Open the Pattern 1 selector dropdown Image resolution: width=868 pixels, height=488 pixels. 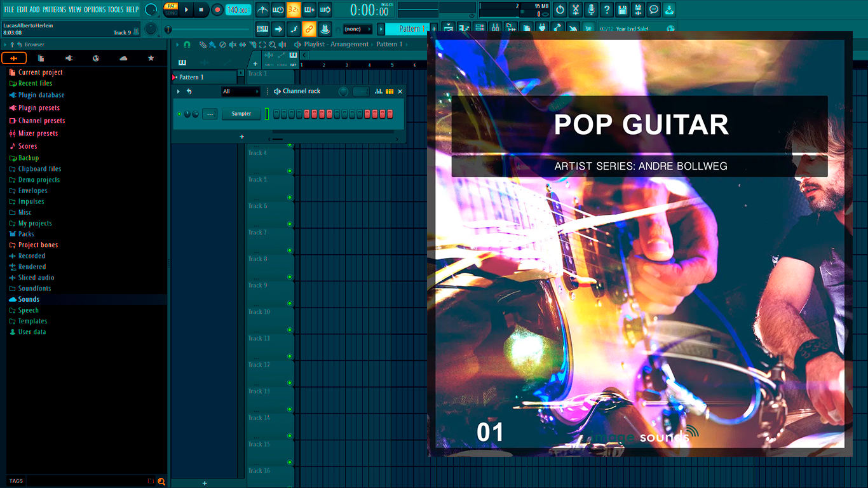tap(407, 29)
